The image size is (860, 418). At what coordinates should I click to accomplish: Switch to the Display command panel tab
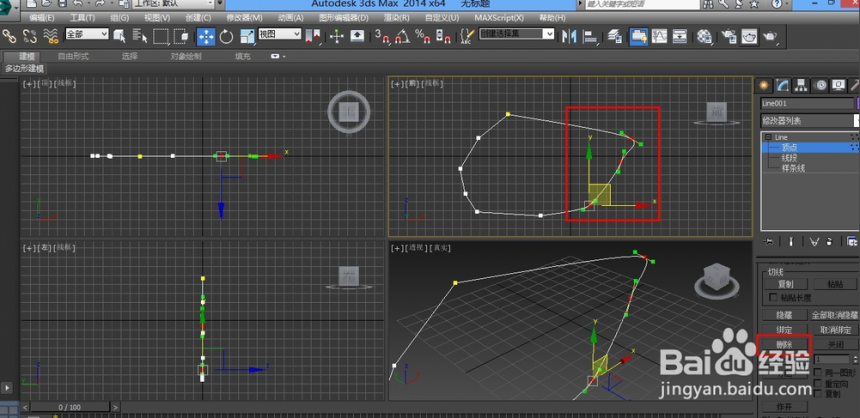[x=839, y=85]
